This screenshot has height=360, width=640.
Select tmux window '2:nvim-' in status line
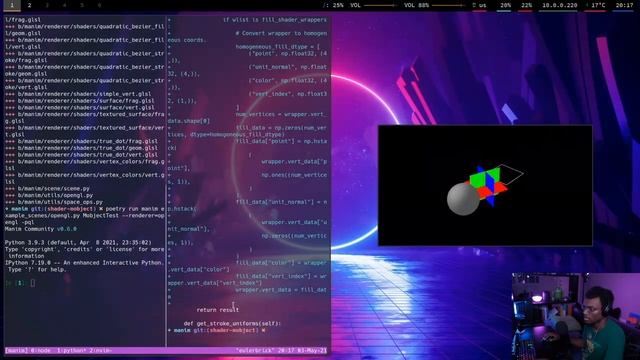pyautogui.click(x=101, y=350)
